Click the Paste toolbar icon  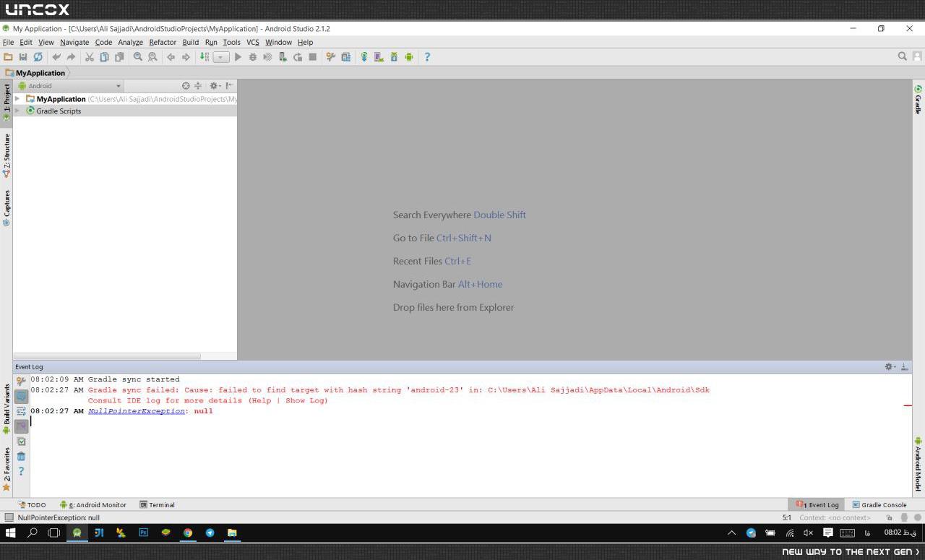(119, 57)
